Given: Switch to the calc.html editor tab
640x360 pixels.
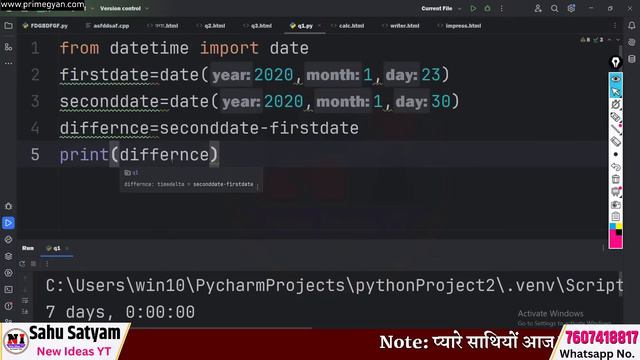Looking at the screenshot, I should click(x=347, y=26).
